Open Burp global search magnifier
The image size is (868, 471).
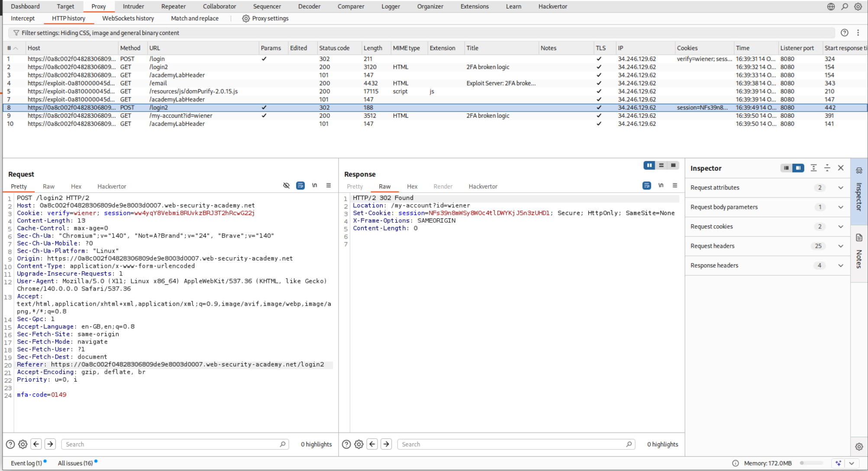[844, 6]
